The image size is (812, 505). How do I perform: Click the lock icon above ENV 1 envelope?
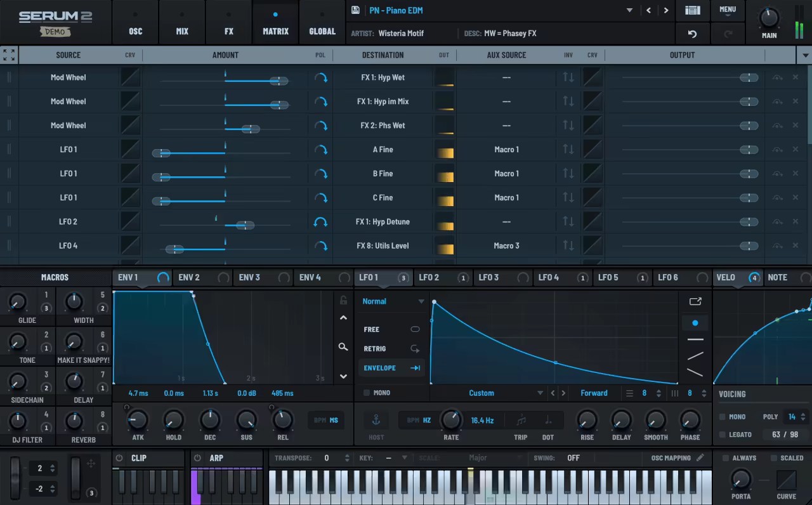pyautogui.click(x=343, y=299)
